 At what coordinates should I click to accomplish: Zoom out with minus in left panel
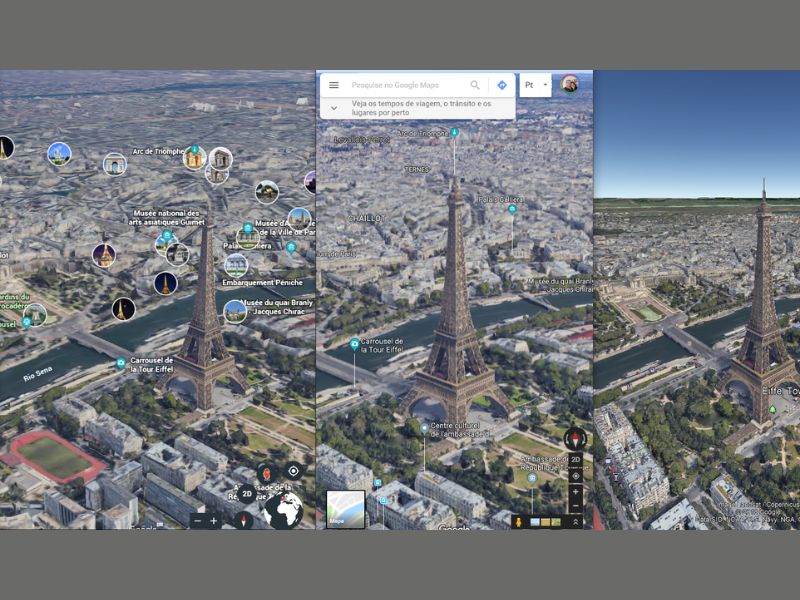coord(198,521)
